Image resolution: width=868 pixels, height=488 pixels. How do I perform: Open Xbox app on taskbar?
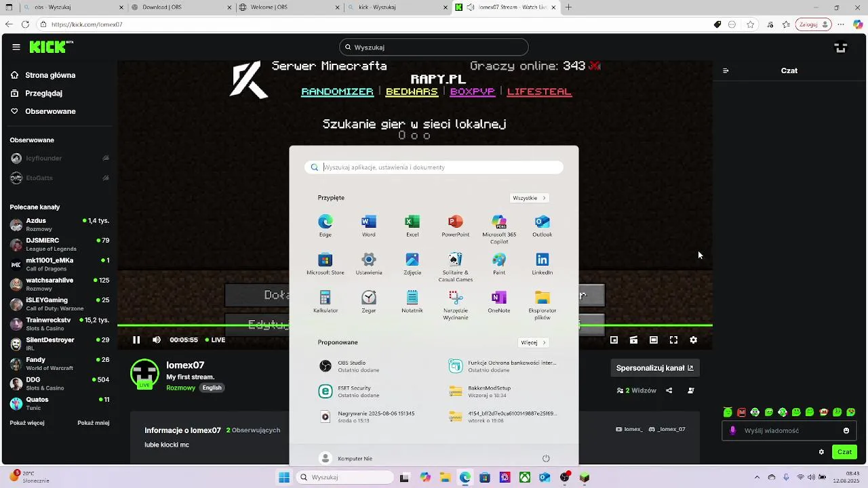(x=525, y=477)
